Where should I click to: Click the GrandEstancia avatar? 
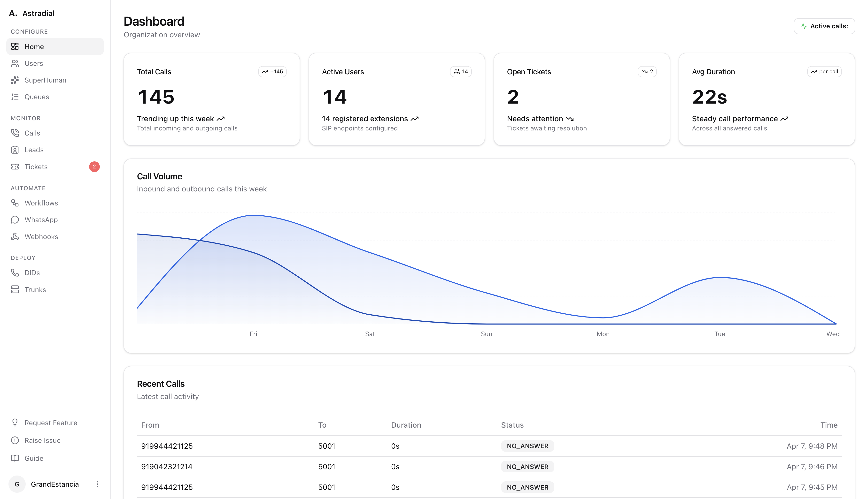(x=17, y=484)
